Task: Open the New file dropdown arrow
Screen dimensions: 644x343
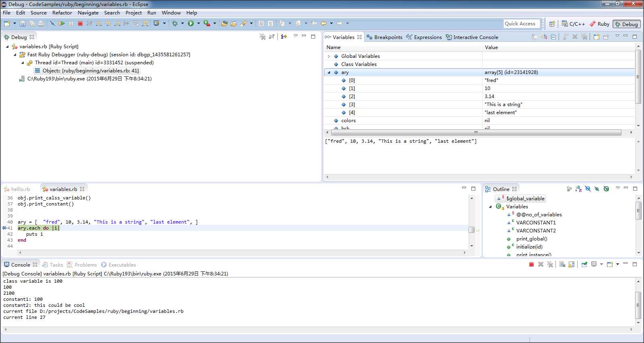Action: 14,23
